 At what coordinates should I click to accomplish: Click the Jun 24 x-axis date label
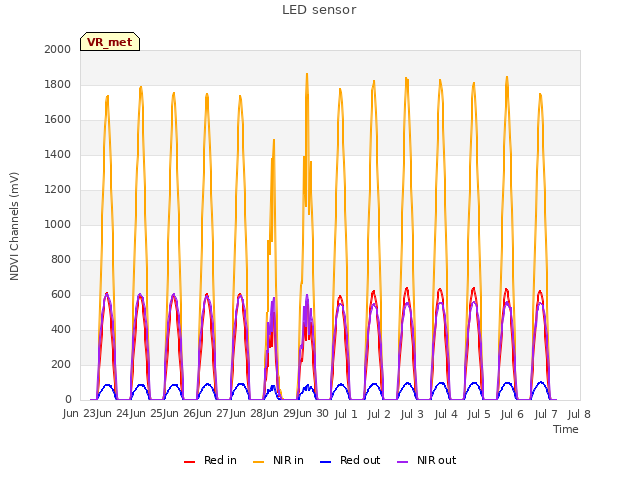pos(112,413)
